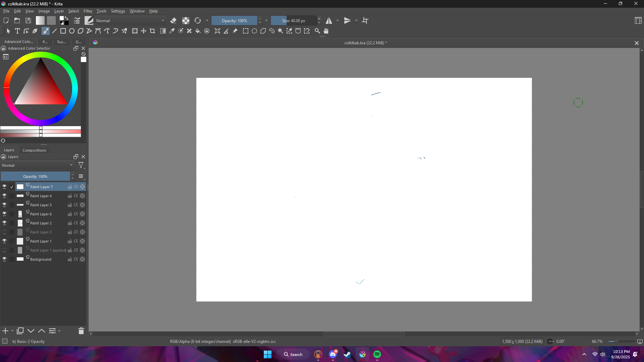The image size is (644, 362).
Task: Hide the Background layer
Action: 4,259
